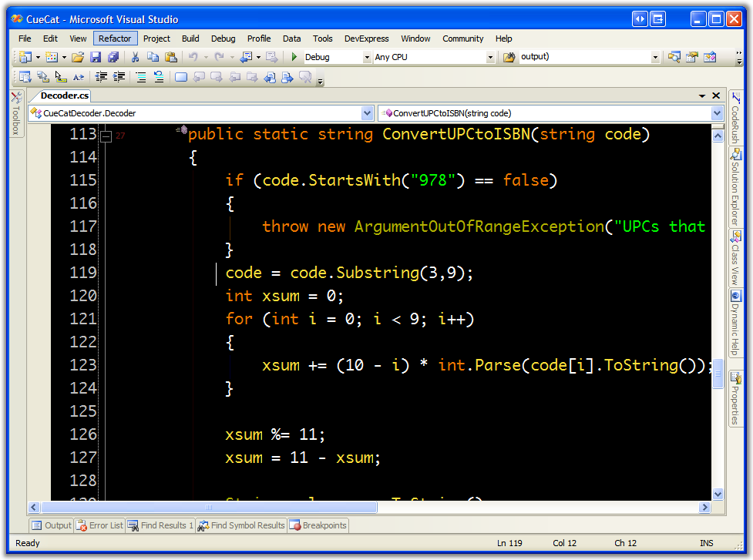Open the Debug configuration dropdown
Viewport: 753px width, 560px height.
click(367, 58)
